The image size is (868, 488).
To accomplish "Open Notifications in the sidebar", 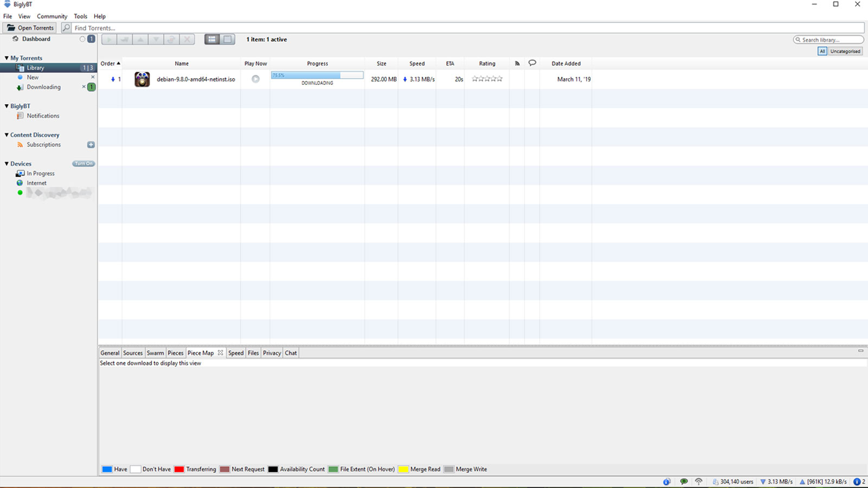I will 43,116.
